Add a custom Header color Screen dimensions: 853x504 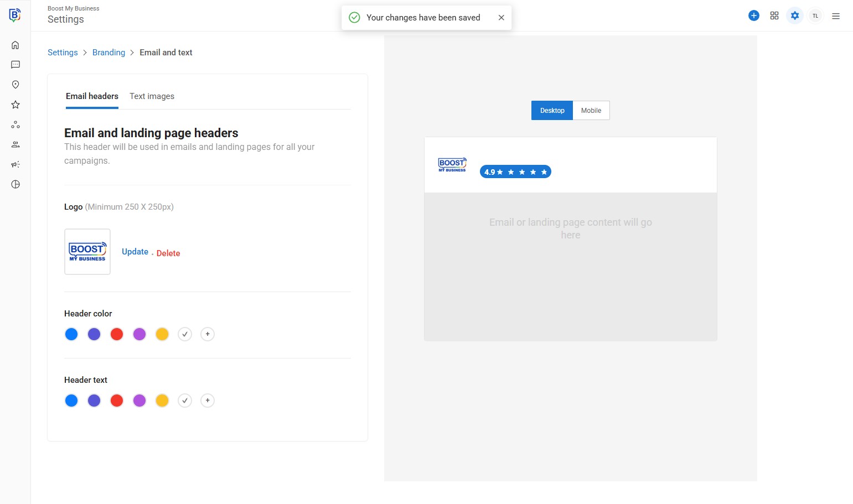point(208,334)
